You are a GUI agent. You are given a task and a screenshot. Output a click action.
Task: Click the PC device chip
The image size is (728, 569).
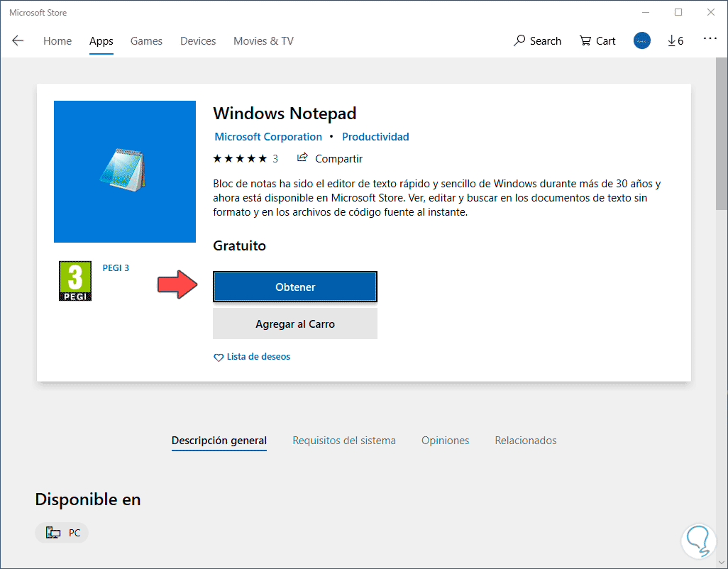coord(62,533)
